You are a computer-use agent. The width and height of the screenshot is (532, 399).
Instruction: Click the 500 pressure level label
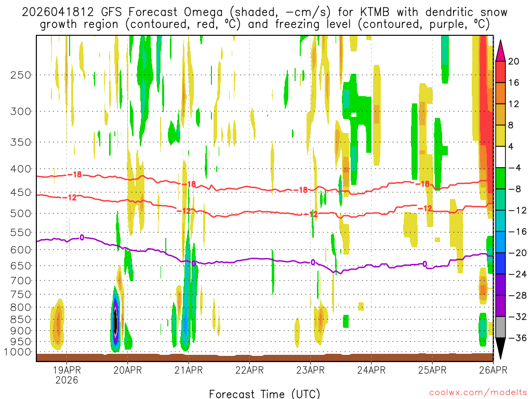(21, 214)
